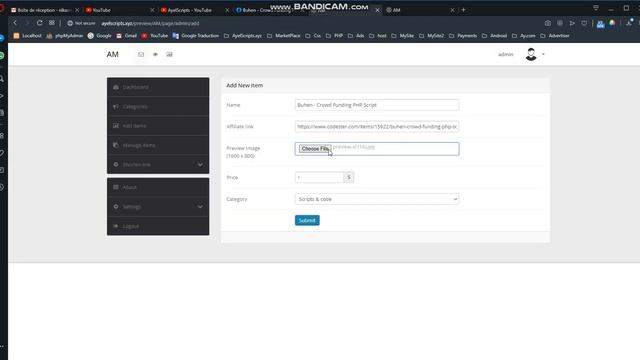Click the eye preview icon beside AM
640x360 pixels.
pyautogui.click(x=155, y=54)
